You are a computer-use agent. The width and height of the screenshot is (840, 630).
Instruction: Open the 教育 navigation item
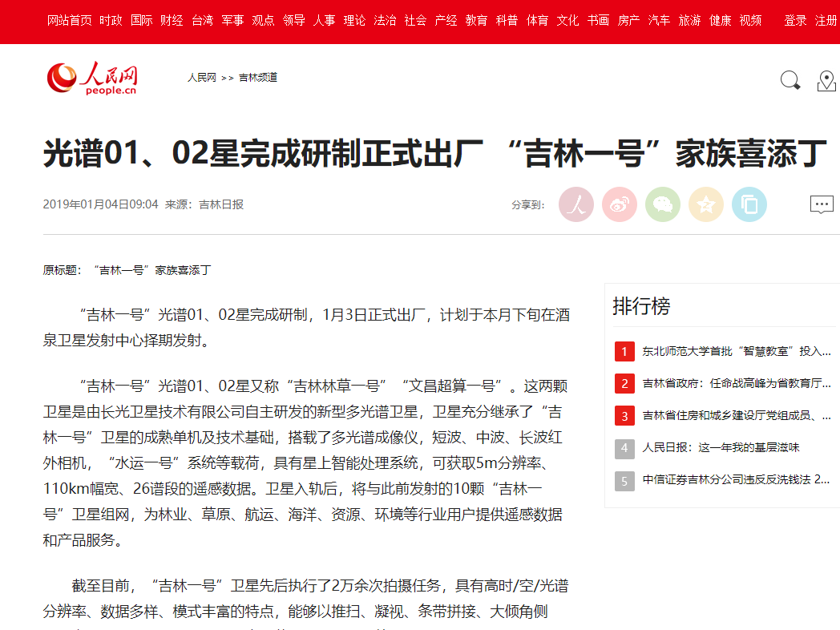click(x=476, y=21)
